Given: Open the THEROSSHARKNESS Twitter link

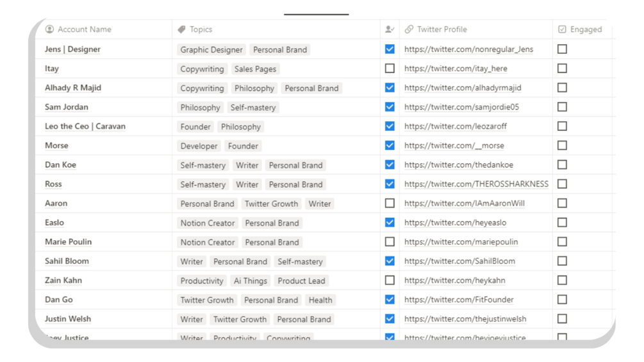Looking at the screenshot, I should pos(476,185).
